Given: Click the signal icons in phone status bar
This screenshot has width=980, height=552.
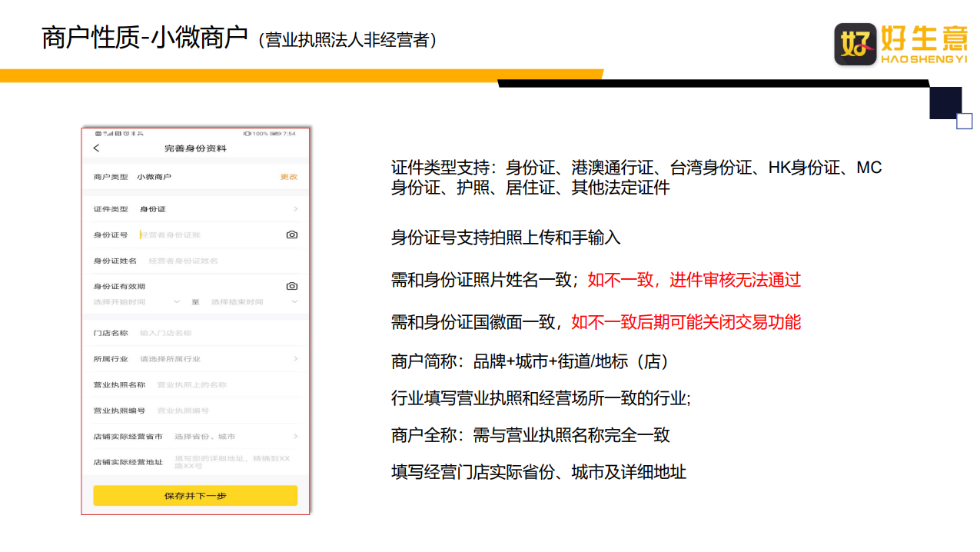Looking at the screenshot, I should click(x=106, y=134).
